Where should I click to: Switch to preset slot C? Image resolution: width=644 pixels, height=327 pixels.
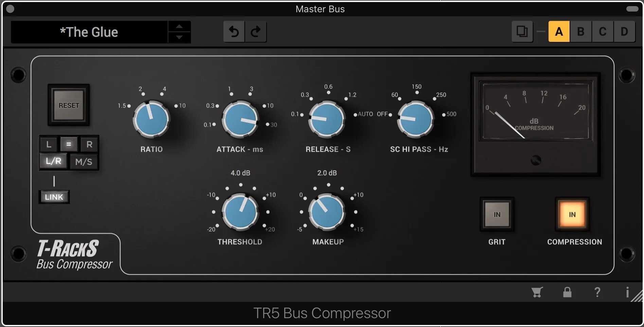[603, 32]
